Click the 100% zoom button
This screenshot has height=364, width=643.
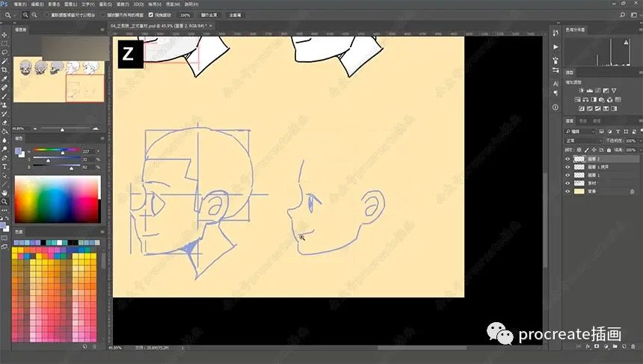[185, 14]
